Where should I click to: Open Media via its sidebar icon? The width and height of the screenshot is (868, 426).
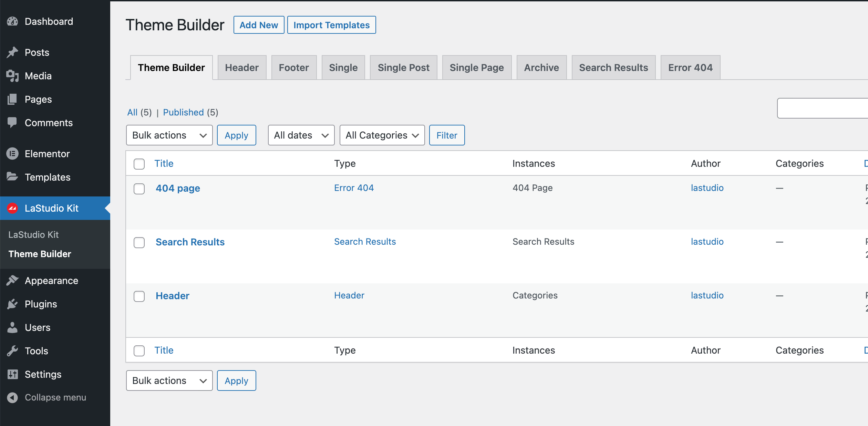(x=12, y=76)
